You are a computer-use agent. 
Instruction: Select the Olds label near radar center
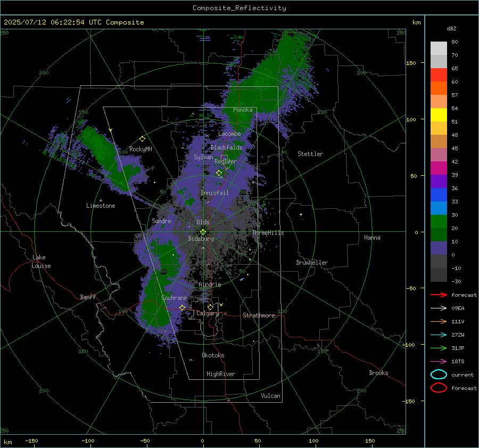click(x=203, y=222)
